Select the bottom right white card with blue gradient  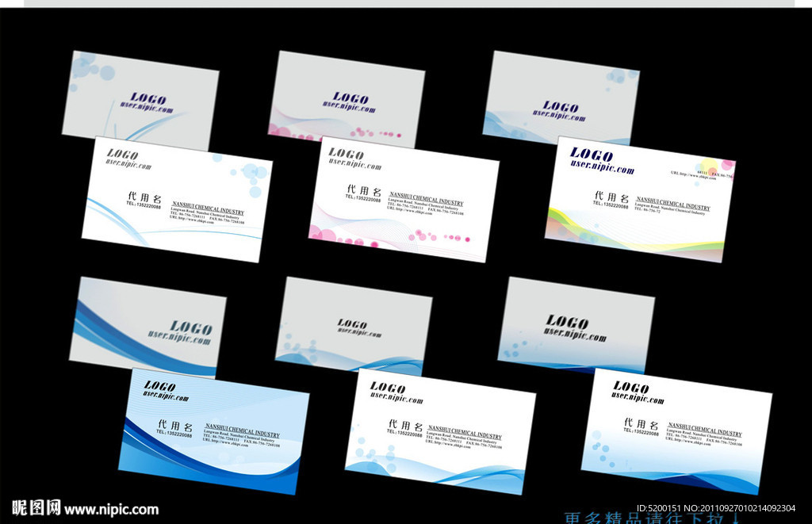coord(677,431)
